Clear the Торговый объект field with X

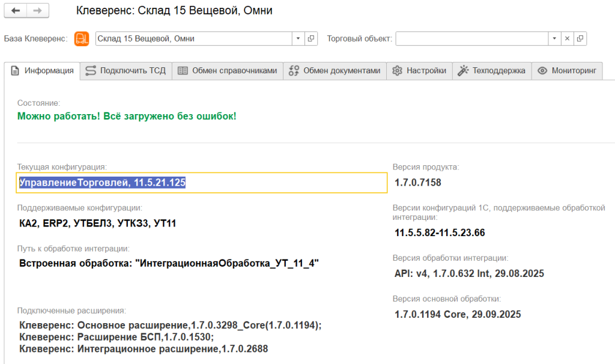[567, 38]
